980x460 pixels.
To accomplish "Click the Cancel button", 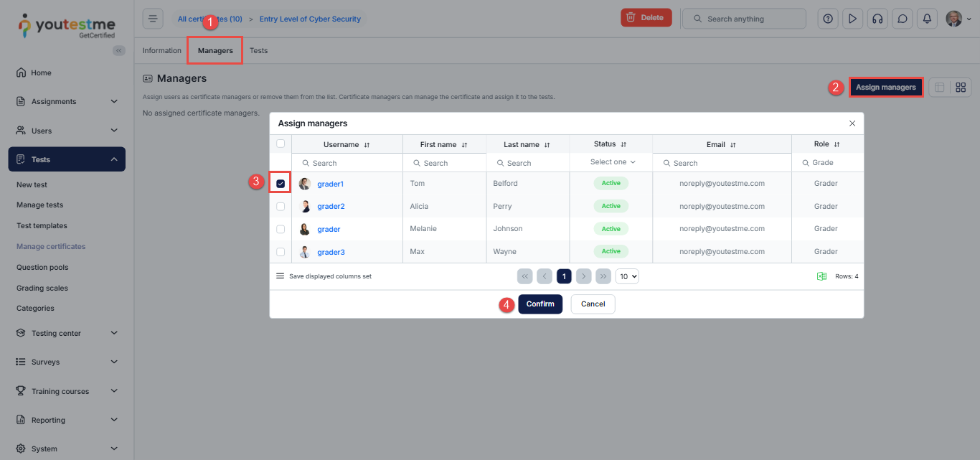I will [593, 304].
